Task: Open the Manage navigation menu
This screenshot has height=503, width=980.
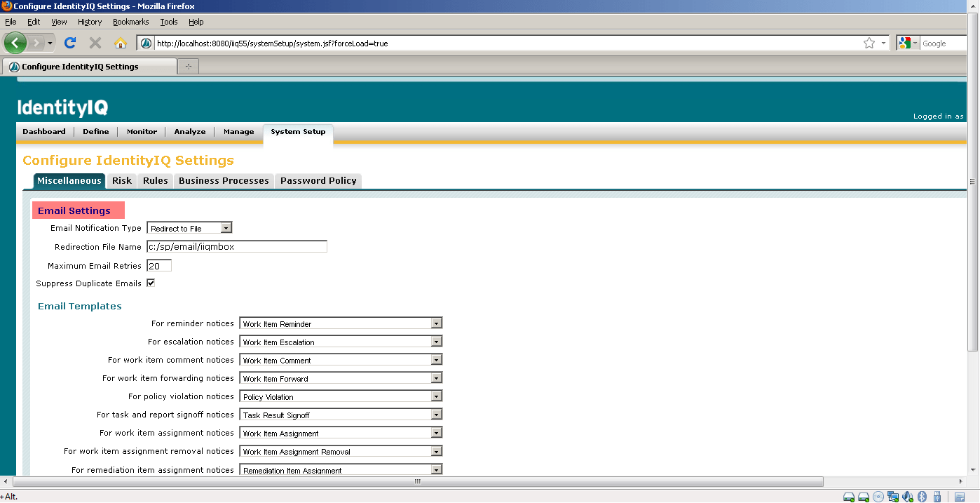Action: (x=239, y=131)
